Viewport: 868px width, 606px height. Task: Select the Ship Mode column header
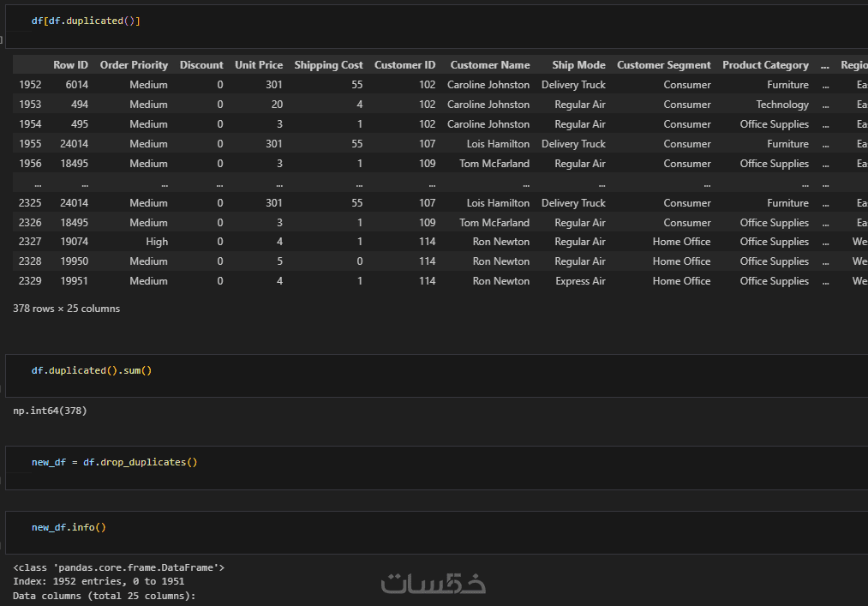[578, 65]
